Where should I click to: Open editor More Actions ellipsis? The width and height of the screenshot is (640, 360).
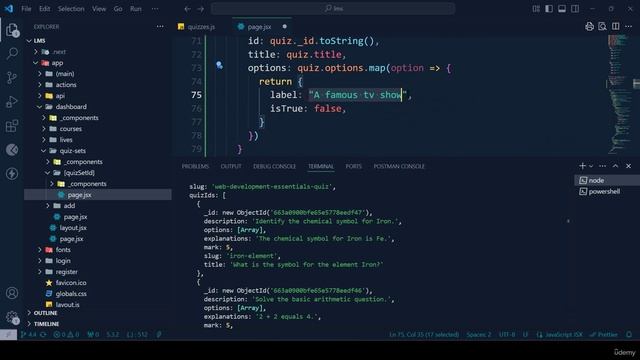pyautogui.click(x=629, y=27)
